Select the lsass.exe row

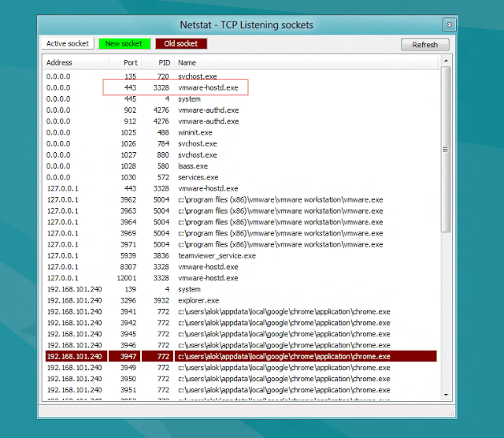point(193,166)
